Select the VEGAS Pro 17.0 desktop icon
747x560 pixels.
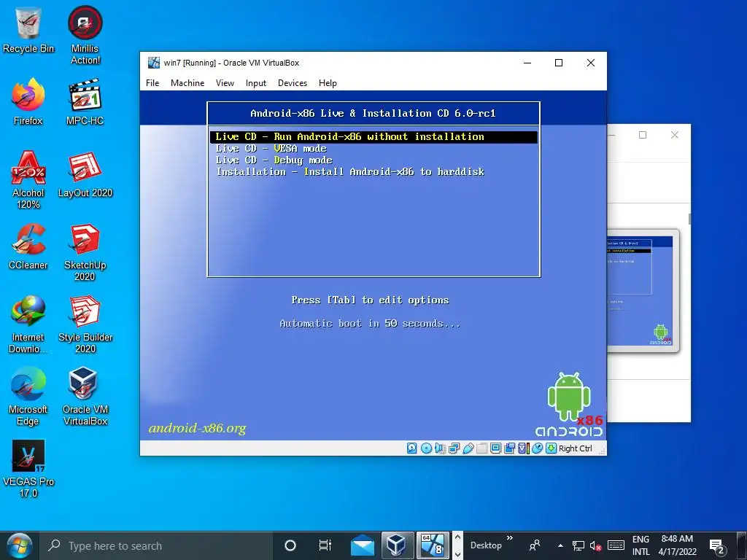[28, 469]
